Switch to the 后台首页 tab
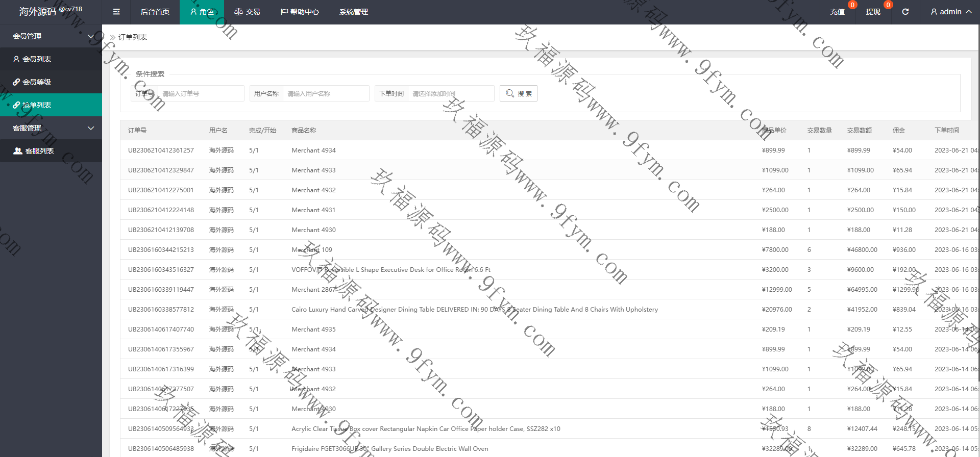The image size is (980, 457). coord(155,12)
